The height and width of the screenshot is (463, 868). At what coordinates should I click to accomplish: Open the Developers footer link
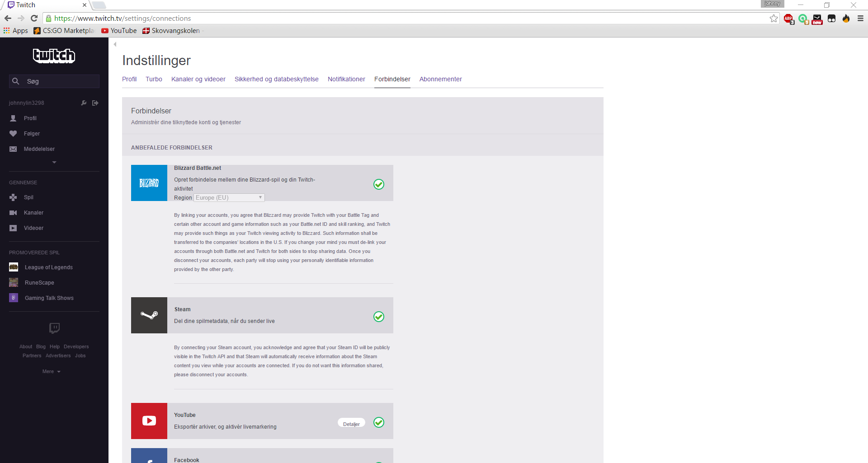pyautogui.click(x=76, y=347)
